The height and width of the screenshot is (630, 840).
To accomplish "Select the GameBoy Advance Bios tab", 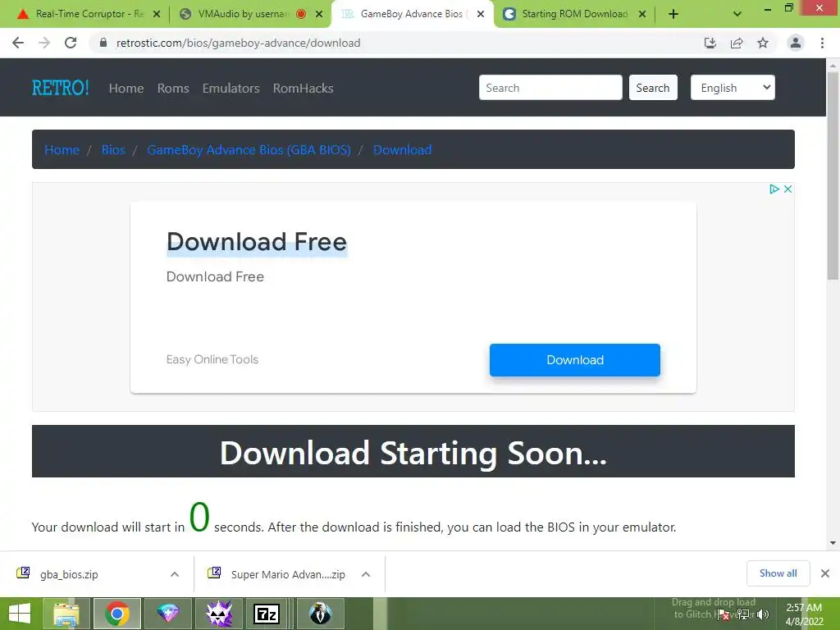I will 413,14.
